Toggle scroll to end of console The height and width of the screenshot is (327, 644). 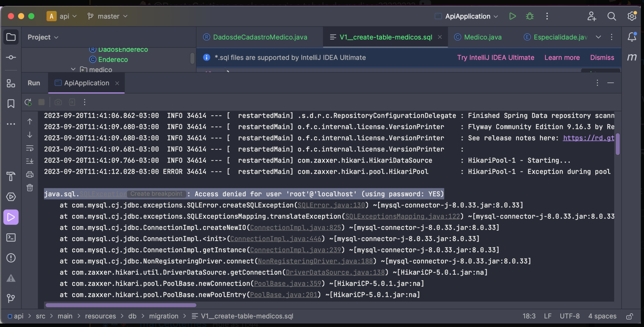click(30, 161)
